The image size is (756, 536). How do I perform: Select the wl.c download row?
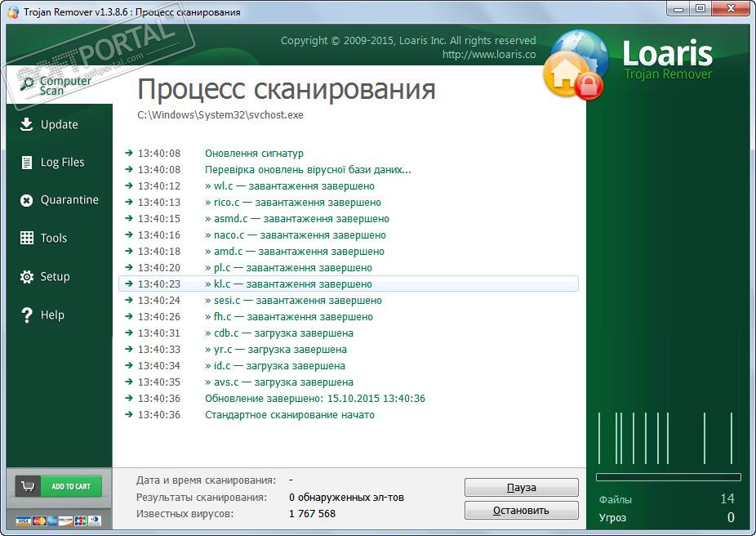pos(348,186)
